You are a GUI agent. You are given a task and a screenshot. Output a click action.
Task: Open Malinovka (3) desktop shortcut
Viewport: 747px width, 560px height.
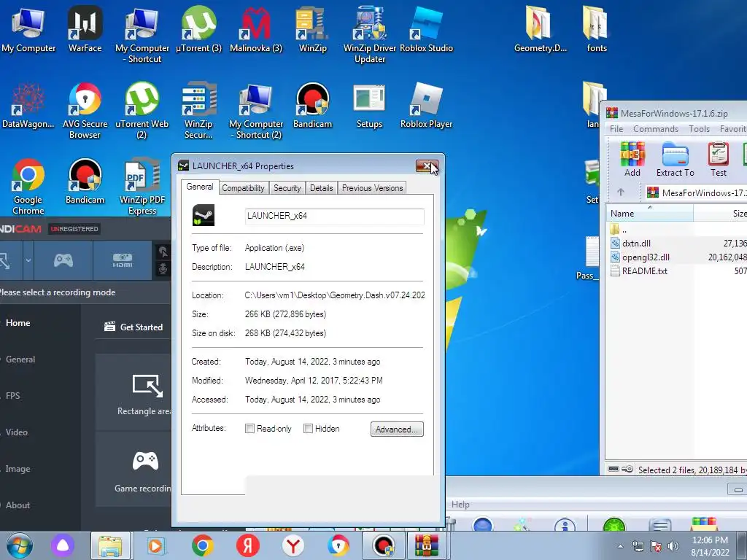(x=256, y=28)
